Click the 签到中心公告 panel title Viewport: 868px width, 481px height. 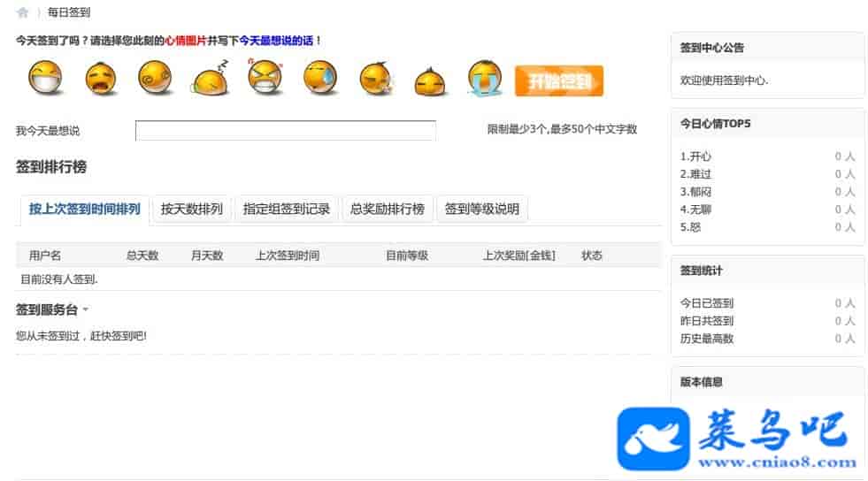(712, 48)
